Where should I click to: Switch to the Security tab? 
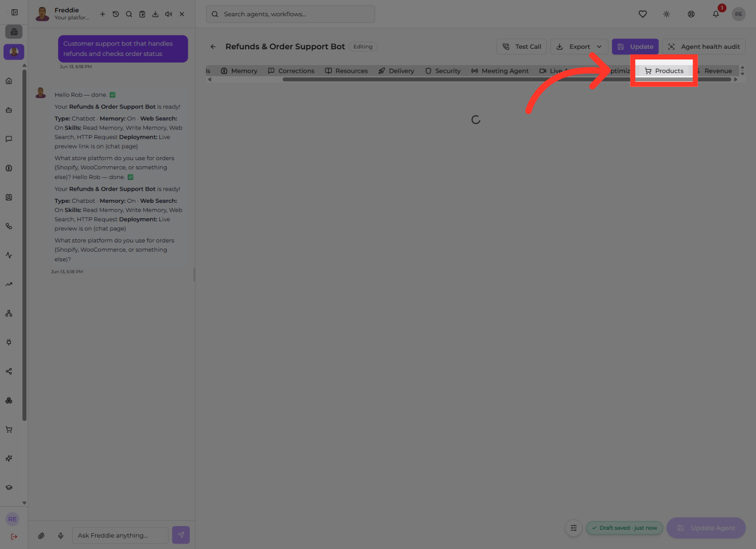tap(443, 71)
